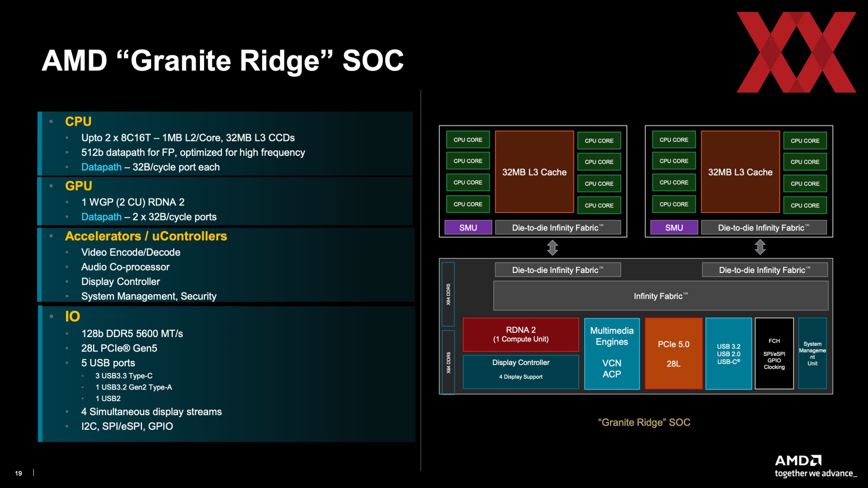Click the slide number 19

tap(19, 473)
